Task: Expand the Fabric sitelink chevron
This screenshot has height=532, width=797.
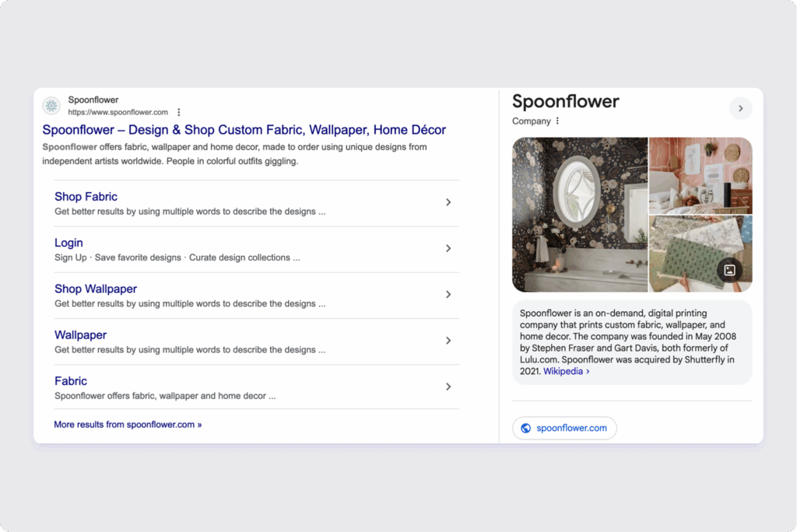Action: (448, 387)
